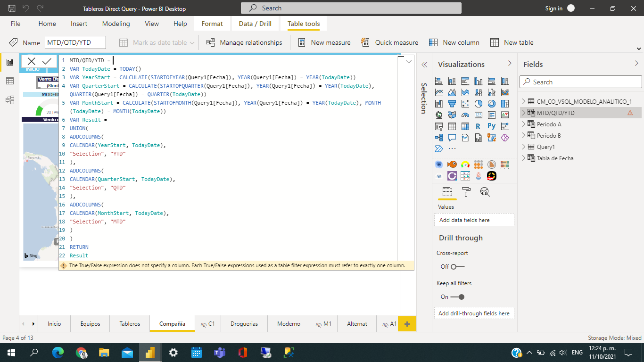Click the table Name input field

tap(75, 42)
